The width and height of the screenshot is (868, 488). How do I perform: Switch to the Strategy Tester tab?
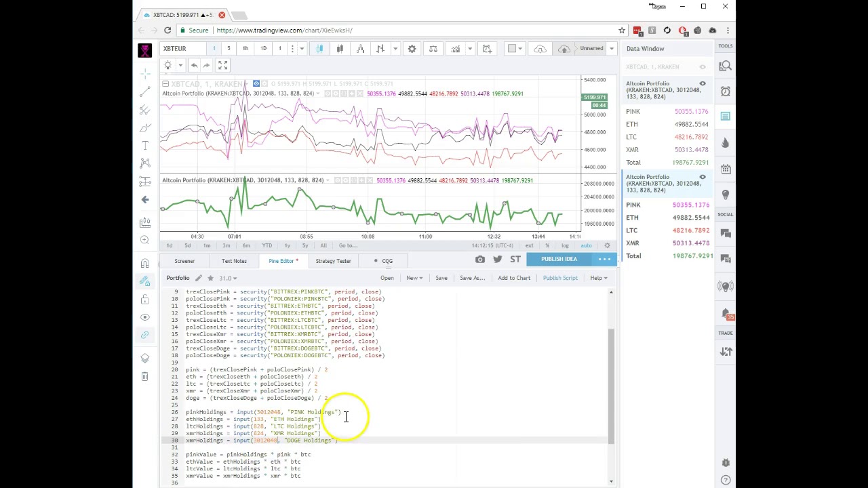[x=333, y=261]
